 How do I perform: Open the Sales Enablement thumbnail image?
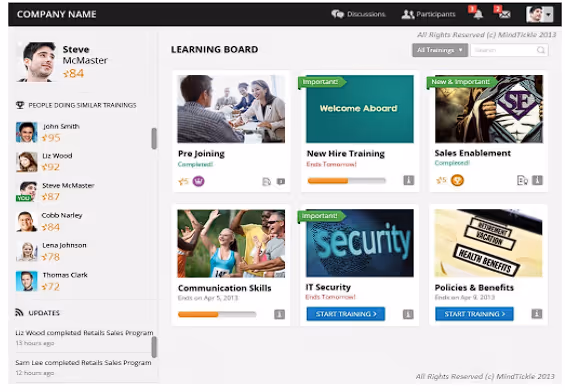(489, 109)
